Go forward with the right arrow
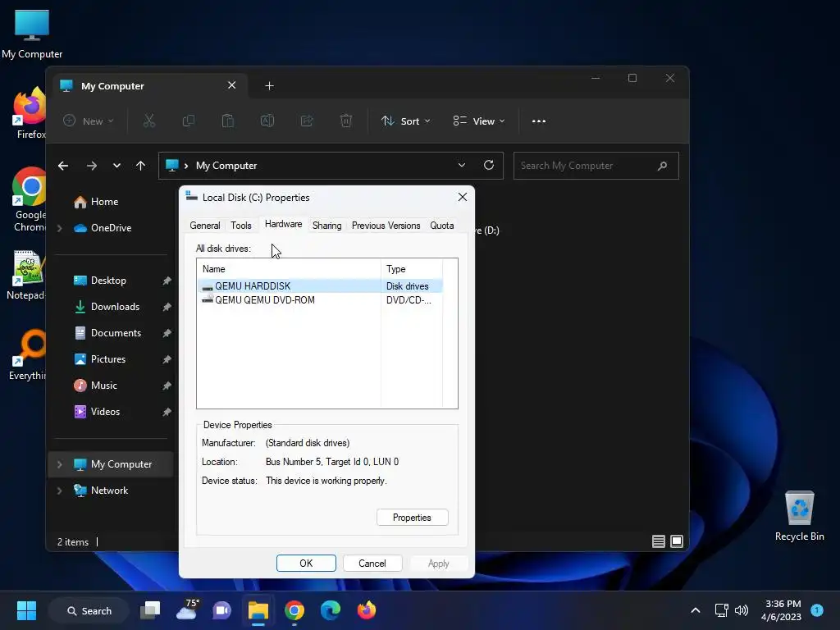 click(92, 166)
